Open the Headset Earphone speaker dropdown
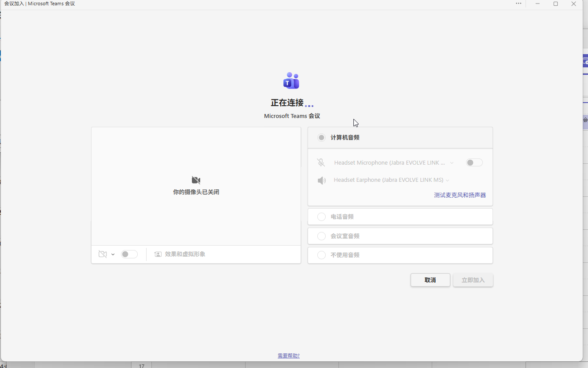The height and width of the screenshot is (368, 588). coord(392,180)
